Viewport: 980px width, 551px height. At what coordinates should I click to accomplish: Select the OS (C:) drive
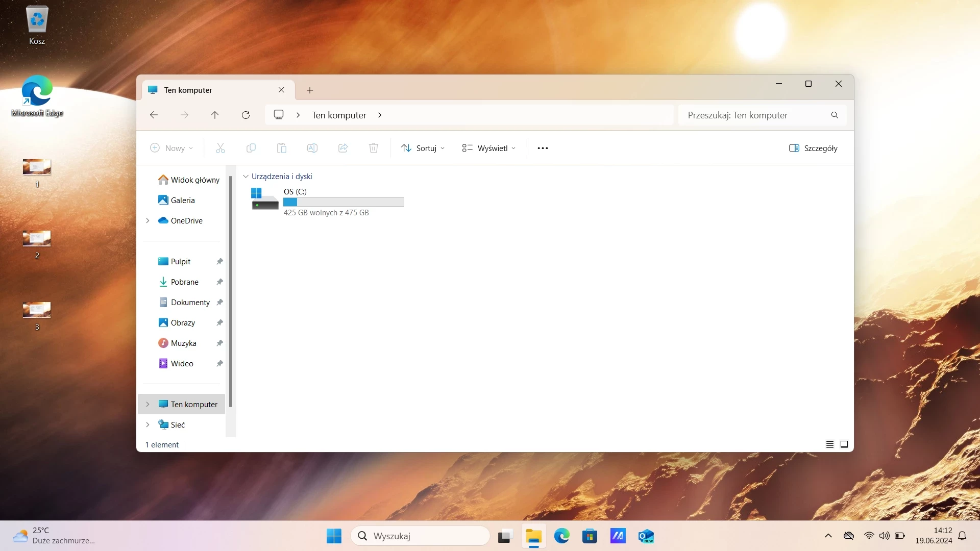tap(328, 202)
